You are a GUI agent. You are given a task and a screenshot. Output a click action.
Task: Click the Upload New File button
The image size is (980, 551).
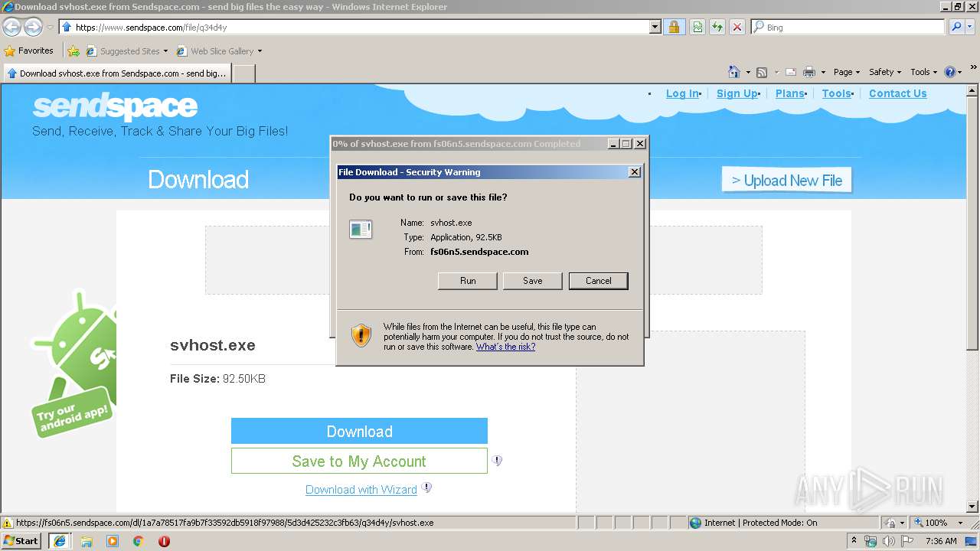[x=786, y=181]
